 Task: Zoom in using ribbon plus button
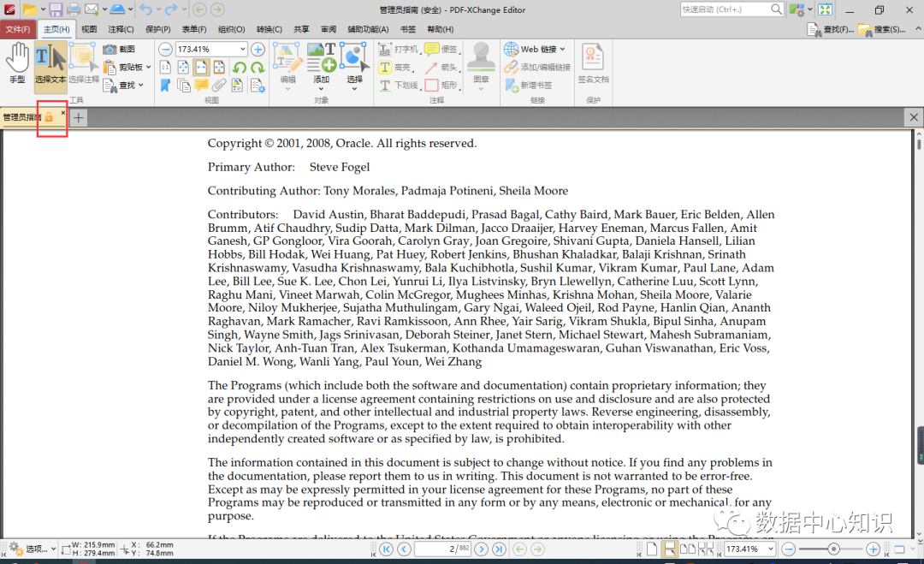pos(258,50)
